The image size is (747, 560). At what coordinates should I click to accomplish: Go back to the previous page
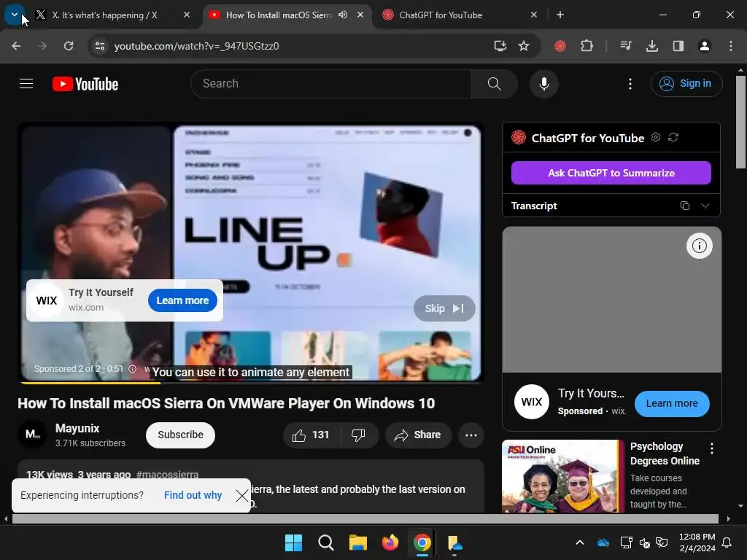[16, 46]
